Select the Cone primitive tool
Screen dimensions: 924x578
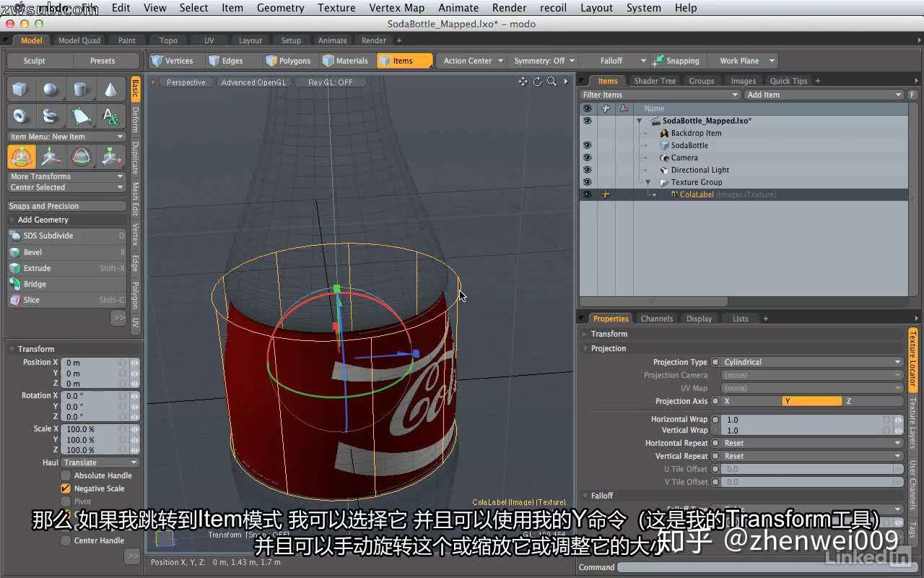pyautogui.click(x=111, y=90)
